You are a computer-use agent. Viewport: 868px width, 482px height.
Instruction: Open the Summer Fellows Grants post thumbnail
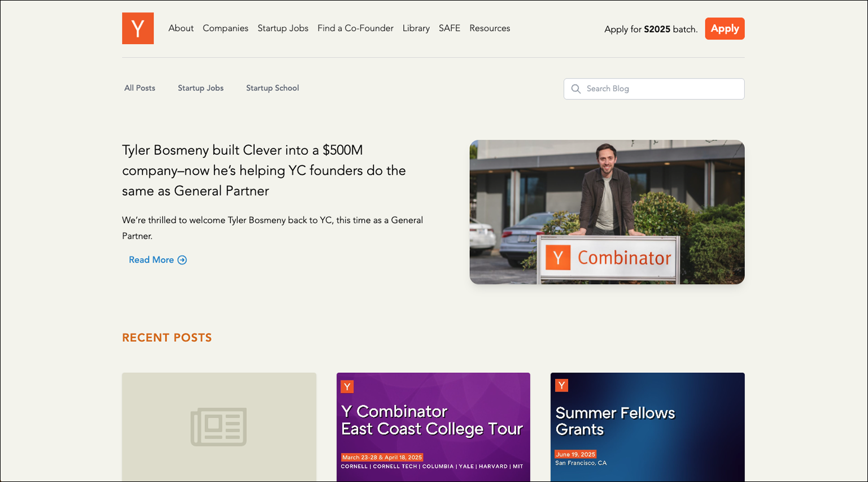pos(647,427)
